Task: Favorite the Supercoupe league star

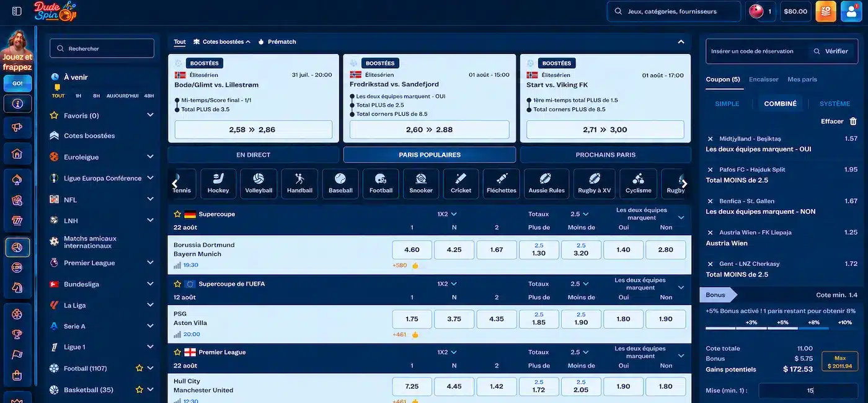Action: click(x=177, y=214)
